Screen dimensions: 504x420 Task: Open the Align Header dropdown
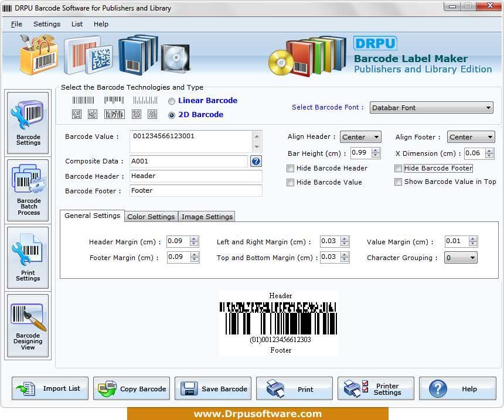click(x=360, y=137)
